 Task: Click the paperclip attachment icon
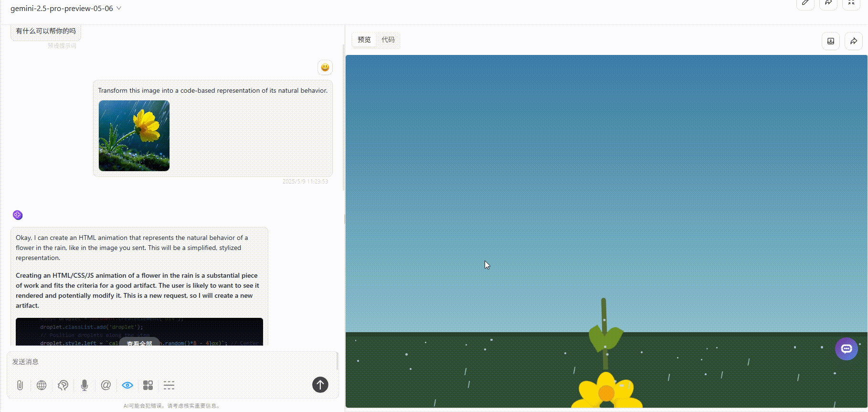coord(20,385)
